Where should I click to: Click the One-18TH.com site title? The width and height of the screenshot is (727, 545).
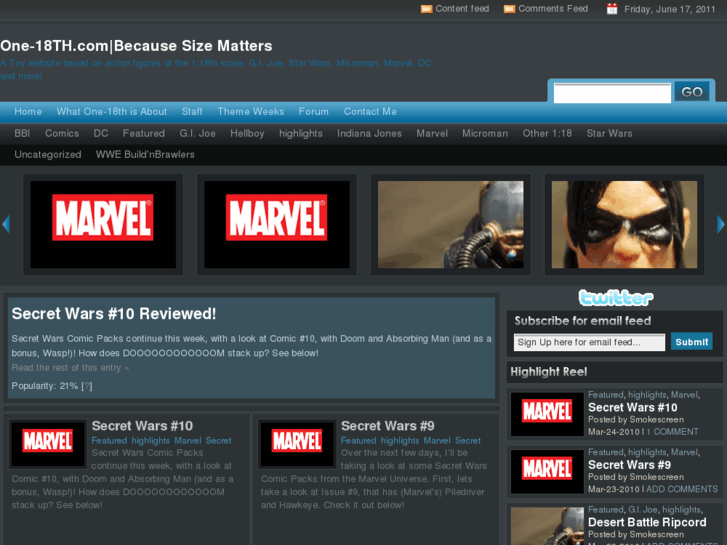tap(136, 46)
